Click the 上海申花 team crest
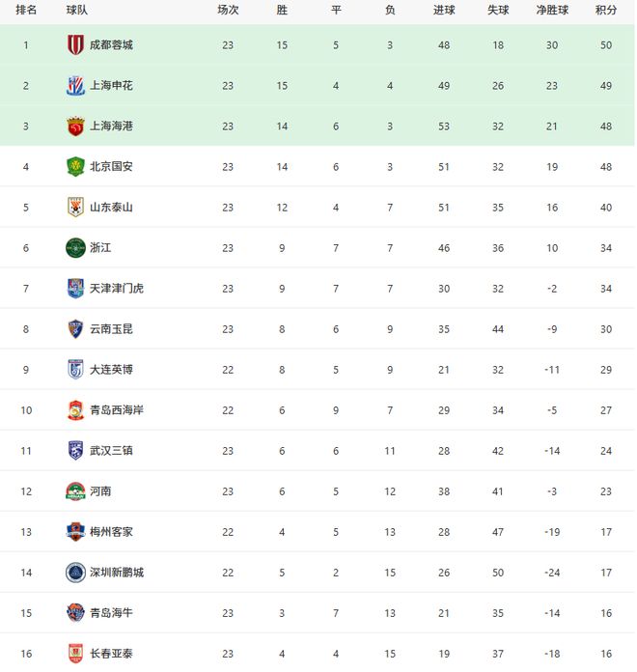637x672 pixels. [x=75, y=85]
